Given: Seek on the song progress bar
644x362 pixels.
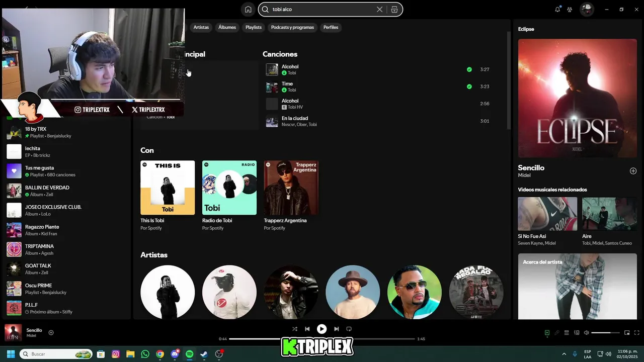Looking at the screenshot, I should (x=322, y=339).
